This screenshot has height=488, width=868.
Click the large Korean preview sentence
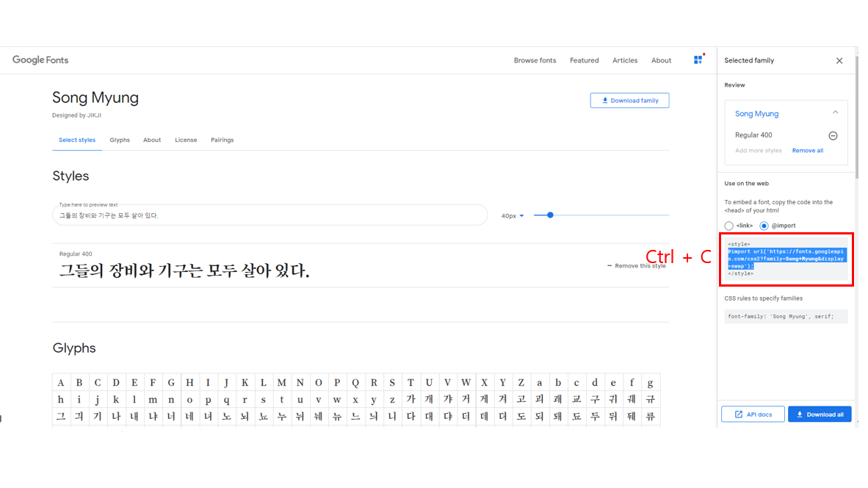pos(184,271)
